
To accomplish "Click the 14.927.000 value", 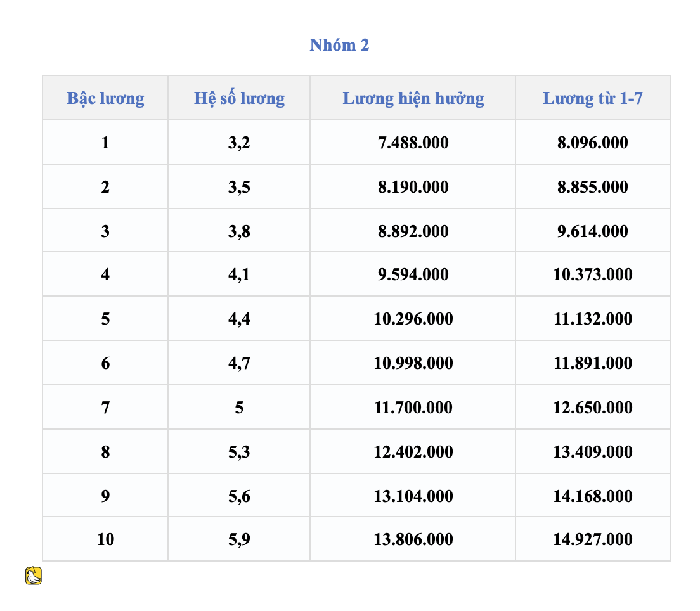I will point(593,539).
